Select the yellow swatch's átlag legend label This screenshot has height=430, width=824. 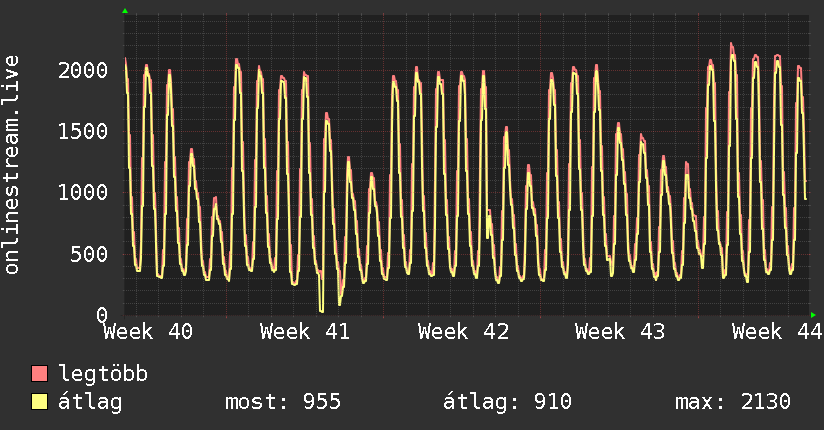[90, 402]
